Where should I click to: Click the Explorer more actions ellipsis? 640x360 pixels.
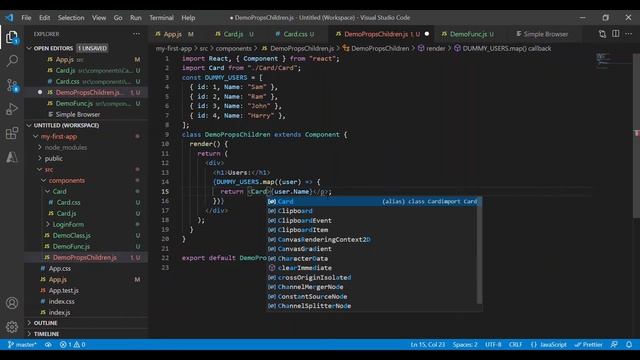[136, 34]
